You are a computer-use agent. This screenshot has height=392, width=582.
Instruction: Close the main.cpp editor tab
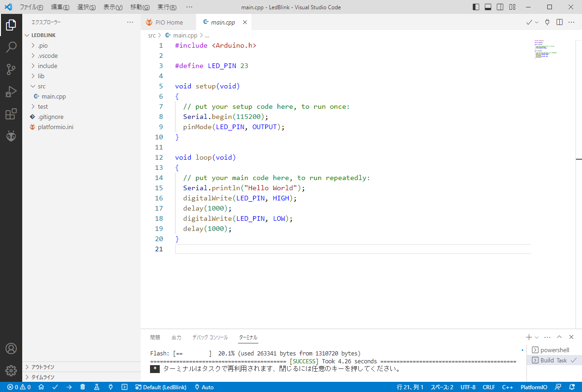coord(245,22)
